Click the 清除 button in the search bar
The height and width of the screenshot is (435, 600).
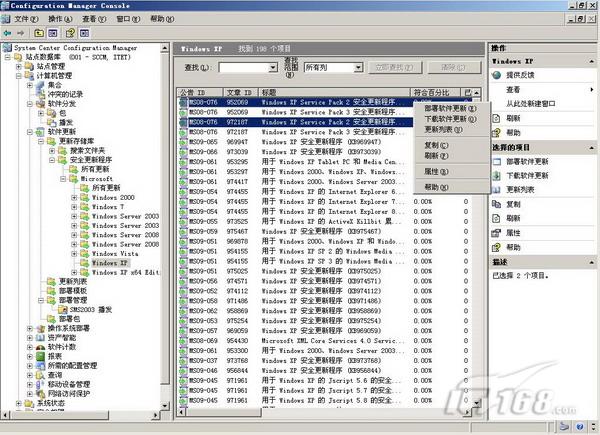tap(454, 68)
